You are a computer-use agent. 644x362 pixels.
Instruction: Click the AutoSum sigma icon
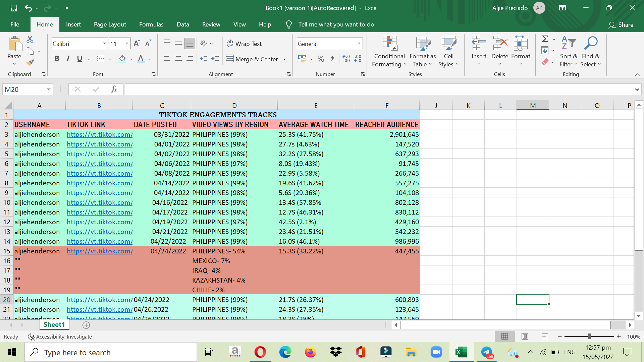point(545,39)
